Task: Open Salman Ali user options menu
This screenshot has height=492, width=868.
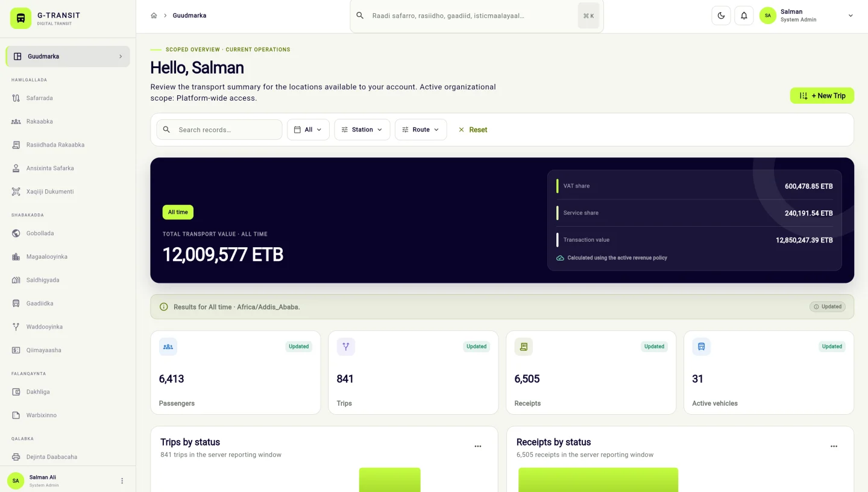Action: pos(122,481)
